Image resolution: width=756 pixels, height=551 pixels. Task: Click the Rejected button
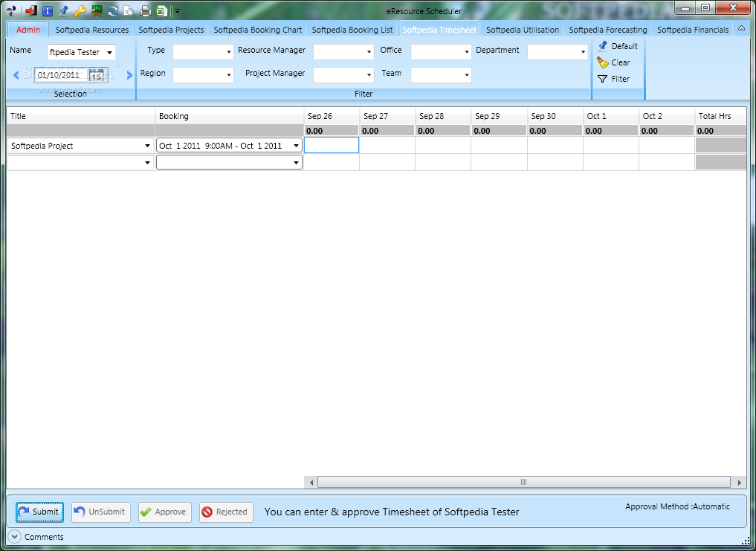pos(226,512)
